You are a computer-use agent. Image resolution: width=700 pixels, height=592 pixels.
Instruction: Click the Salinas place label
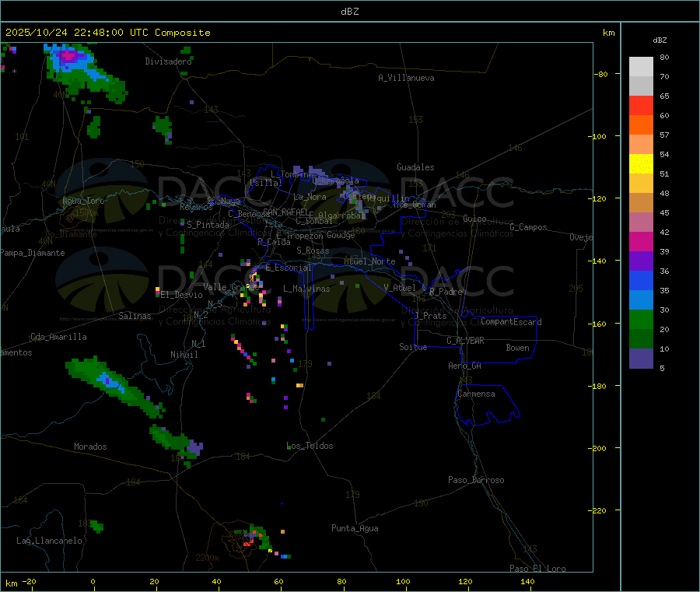(x=135, y=316)
